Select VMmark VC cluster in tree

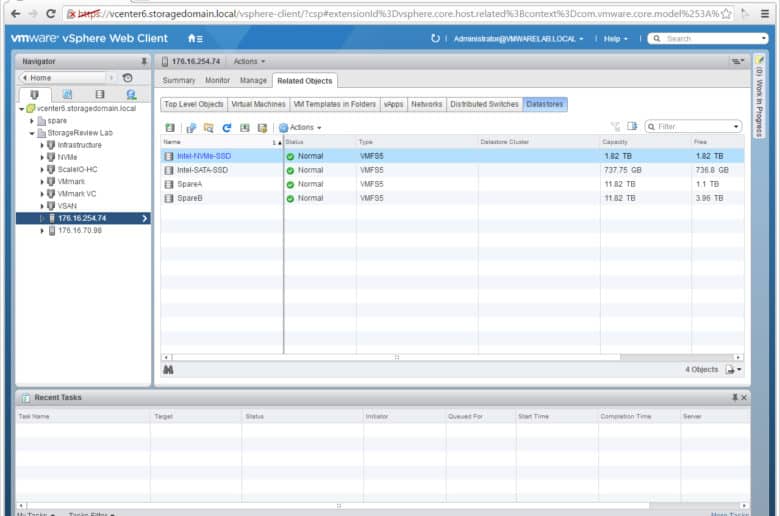coord(77,194)
